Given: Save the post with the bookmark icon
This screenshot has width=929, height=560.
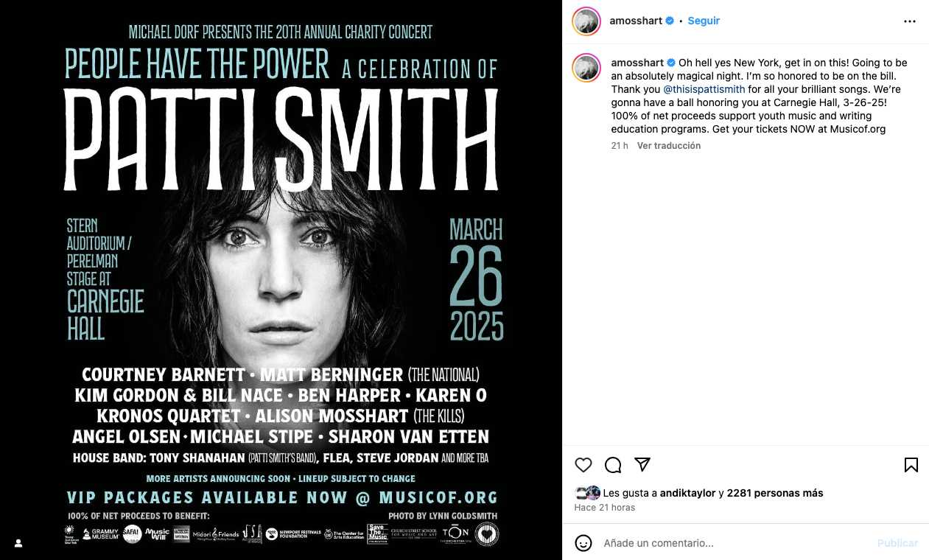Looking at the screenshot, I should tap(911, 465).
